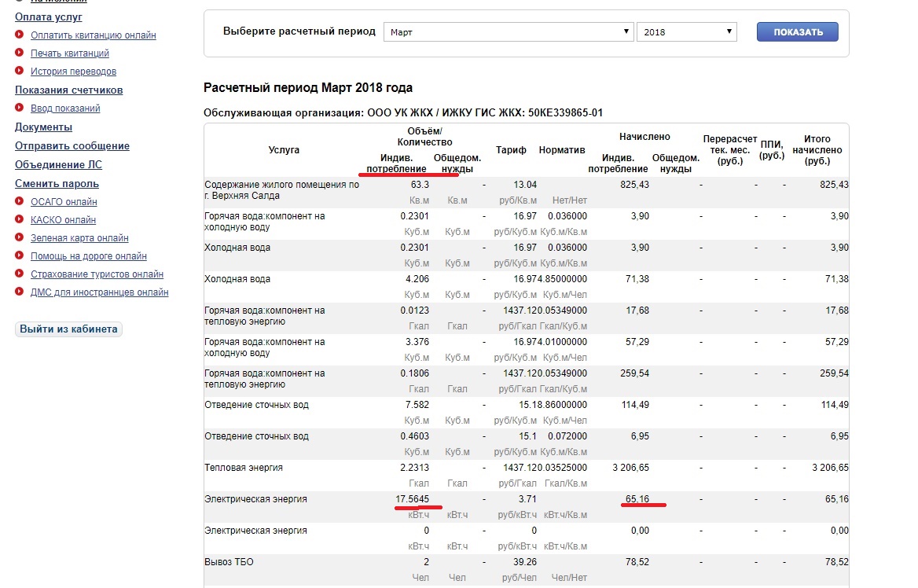Viewport: 918px width, 588px height.
Task: Follow ДМС для иностранцев онлайн link
Action: [x=99, y=292]
